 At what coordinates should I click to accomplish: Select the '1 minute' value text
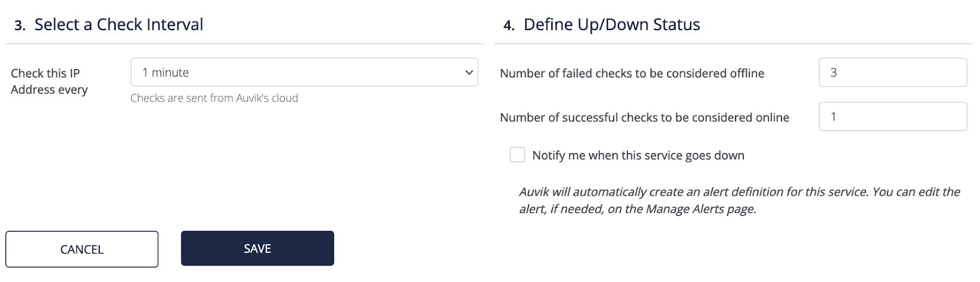[x=165, y=72]
